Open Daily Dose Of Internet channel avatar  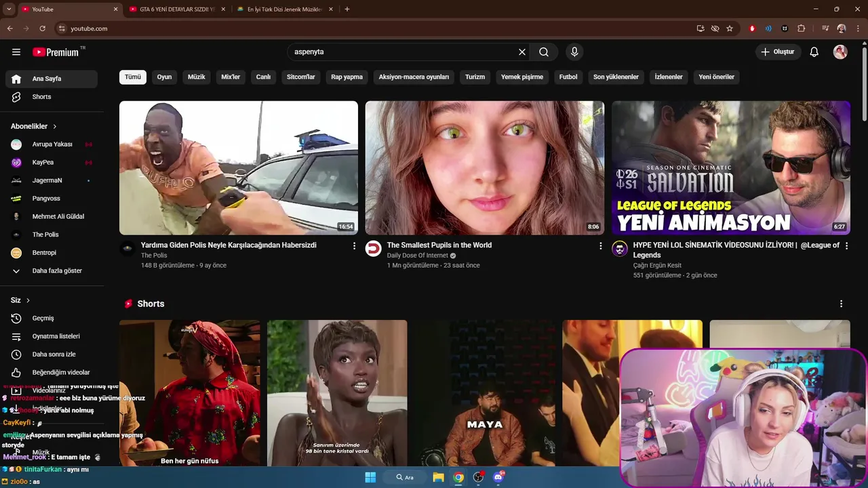[x=373, y=249]
